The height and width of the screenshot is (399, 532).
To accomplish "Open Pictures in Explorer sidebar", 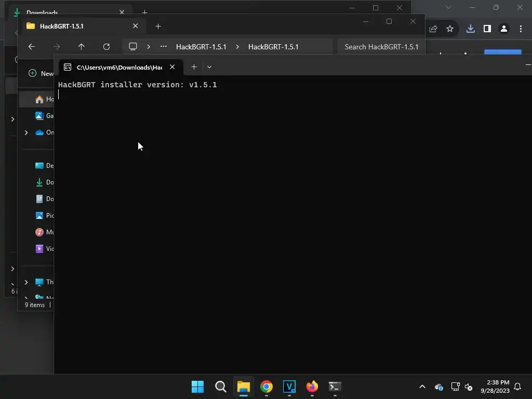I will pos(44,216).
